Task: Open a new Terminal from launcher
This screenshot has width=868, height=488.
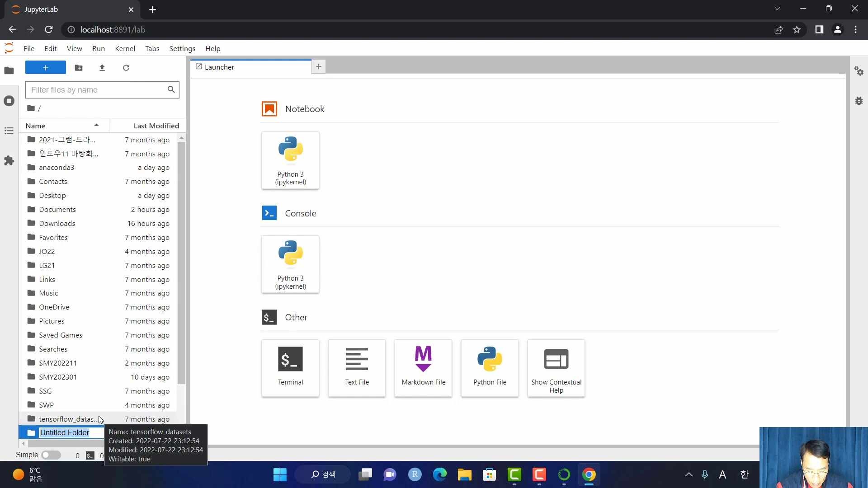Action: (290, 368)
